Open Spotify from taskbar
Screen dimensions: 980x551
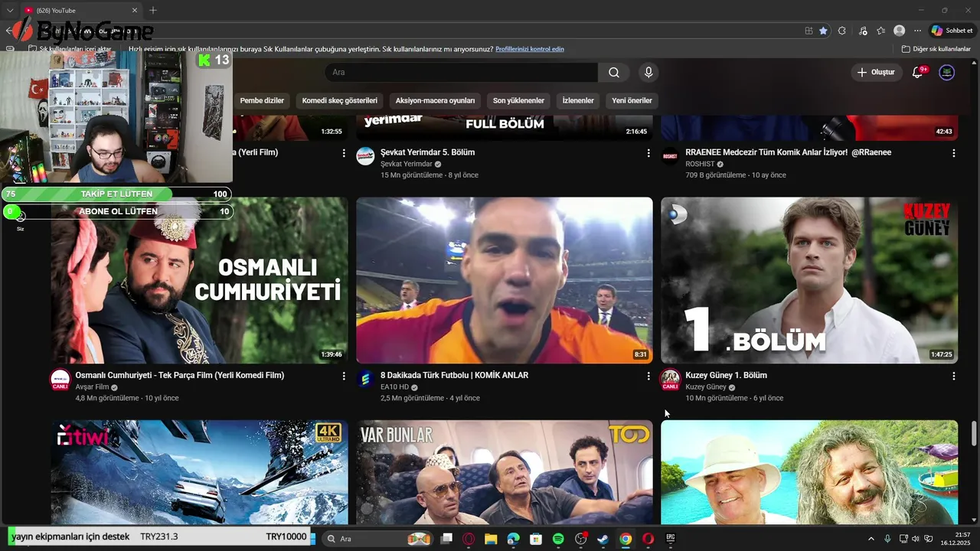(558, 539)
